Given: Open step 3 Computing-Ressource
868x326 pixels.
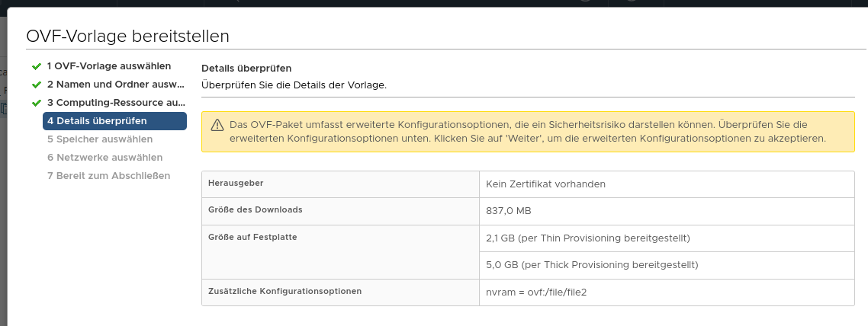Looking at the screenshot, I should pos(115,103).
